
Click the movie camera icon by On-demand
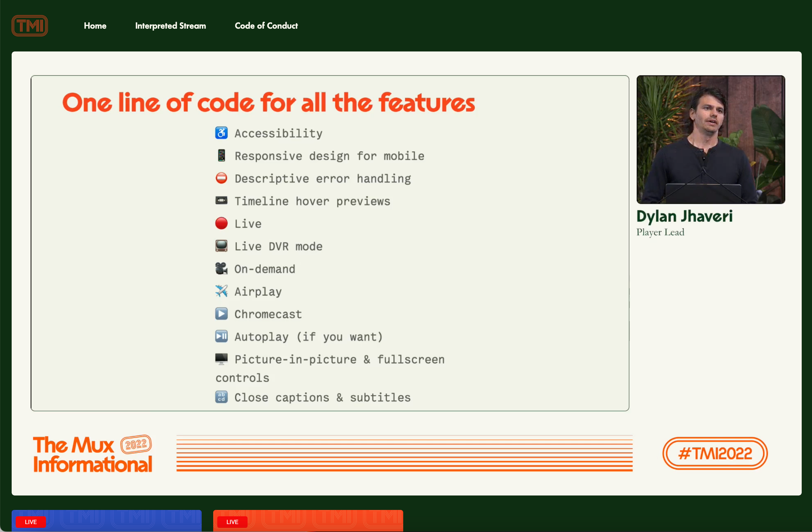point(221,269)
